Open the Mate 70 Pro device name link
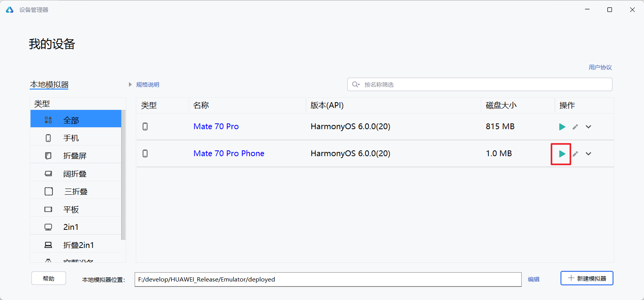 [216, 126]
